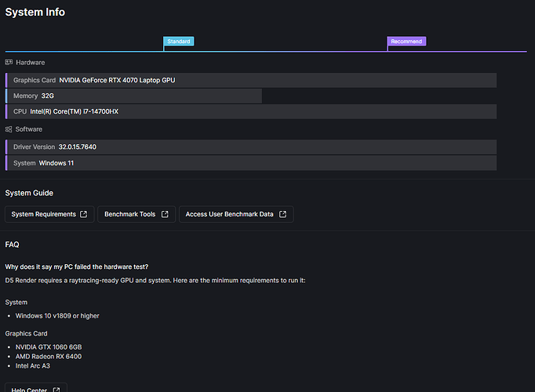Image resolution: width=535 pixels, height=392 pixels.
Task: Click the Standard marker label
Action: [178, 41]
